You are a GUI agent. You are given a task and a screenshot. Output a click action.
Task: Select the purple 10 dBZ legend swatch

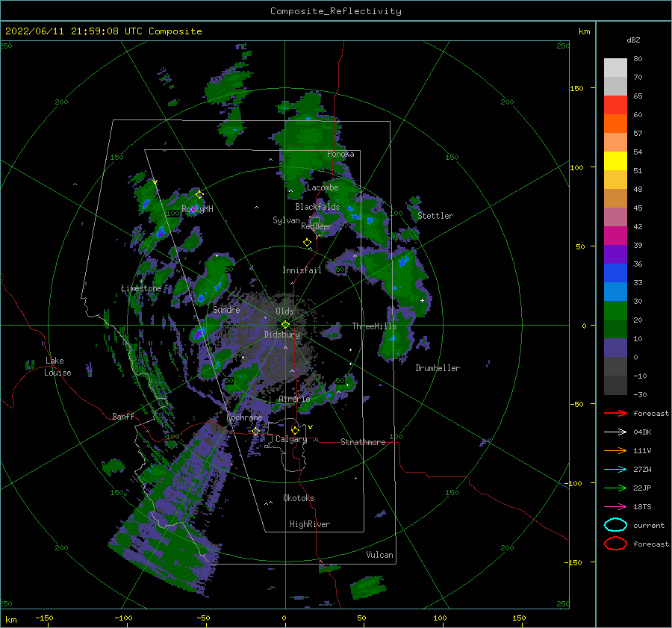(x=615, y=347)
